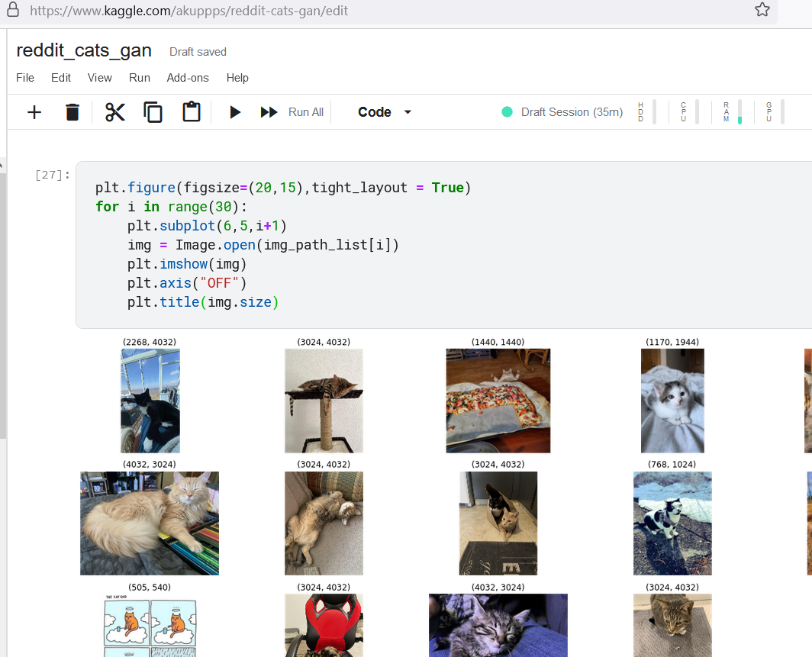Open the Code cell type dropdown
Screen dimensions: 812x657
(384, 111)
